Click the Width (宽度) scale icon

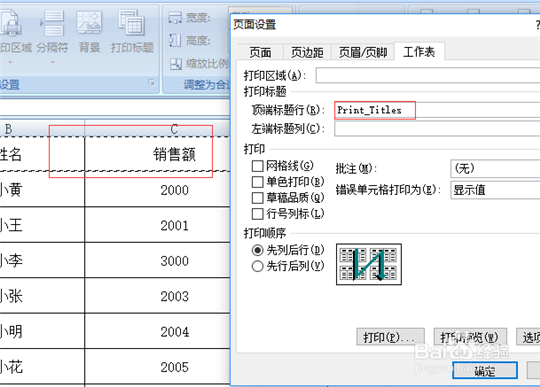coord(175,17)
